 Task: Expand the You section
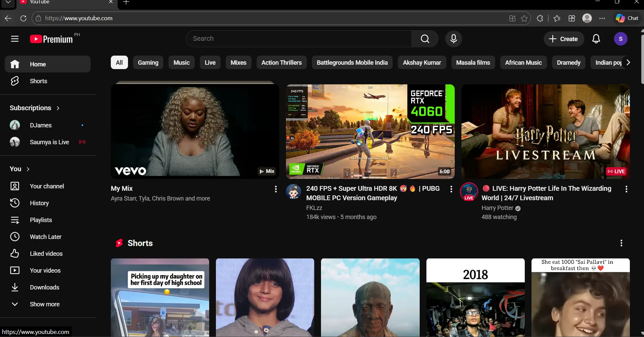pos(20,169)
